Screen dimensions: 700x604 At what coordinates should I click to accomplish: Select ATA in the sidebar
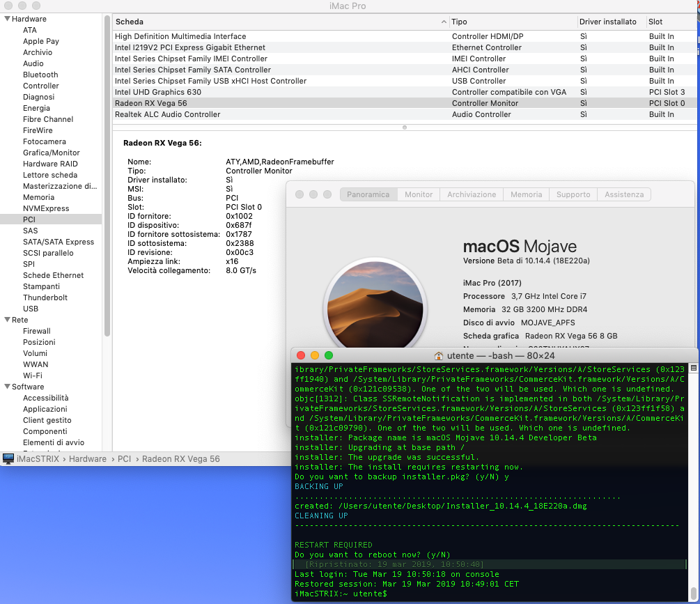[x=30, y=30]
